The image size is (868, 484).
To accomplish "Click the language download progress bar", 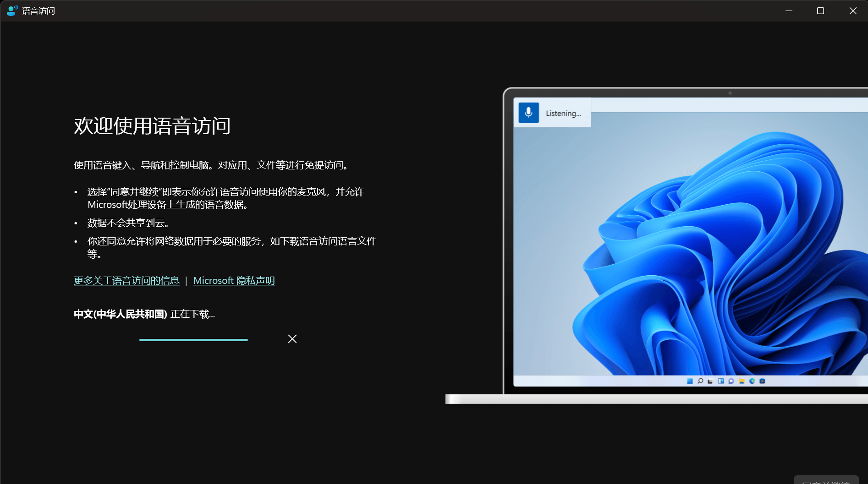I will pyautogui.click(x=193, y=340).
